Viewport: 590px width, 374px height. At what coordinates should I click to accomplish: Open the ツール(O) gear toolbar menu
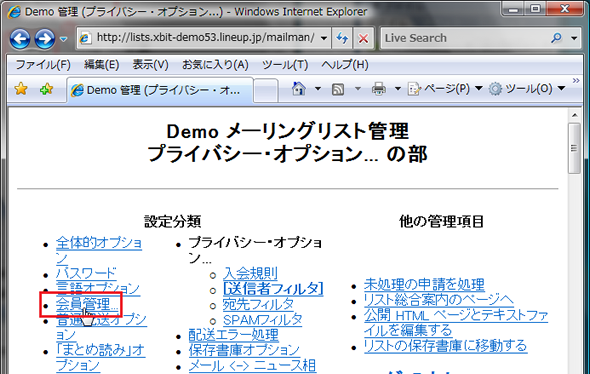(x=527, y=89)
